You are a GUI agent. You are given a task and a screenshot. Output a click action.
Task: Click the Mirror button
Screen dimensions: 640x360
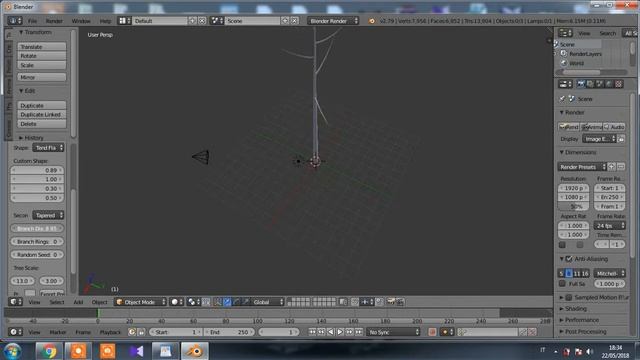(x=42, y=77)
